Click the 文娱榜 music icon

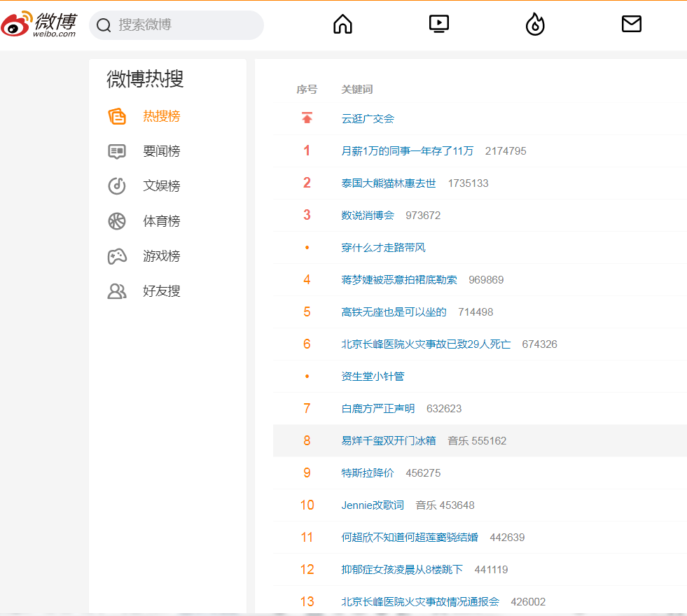pyautogui.click(x=117, y=186)
